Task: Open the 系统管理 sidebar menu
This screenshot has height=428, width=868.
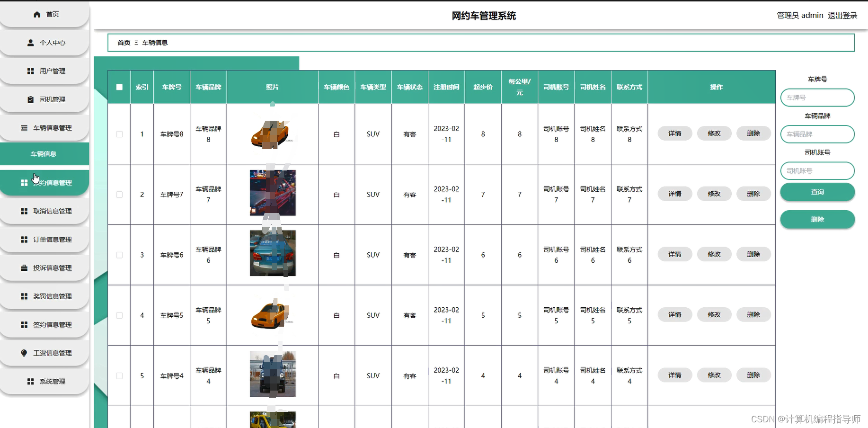Action: pos(44,382)
